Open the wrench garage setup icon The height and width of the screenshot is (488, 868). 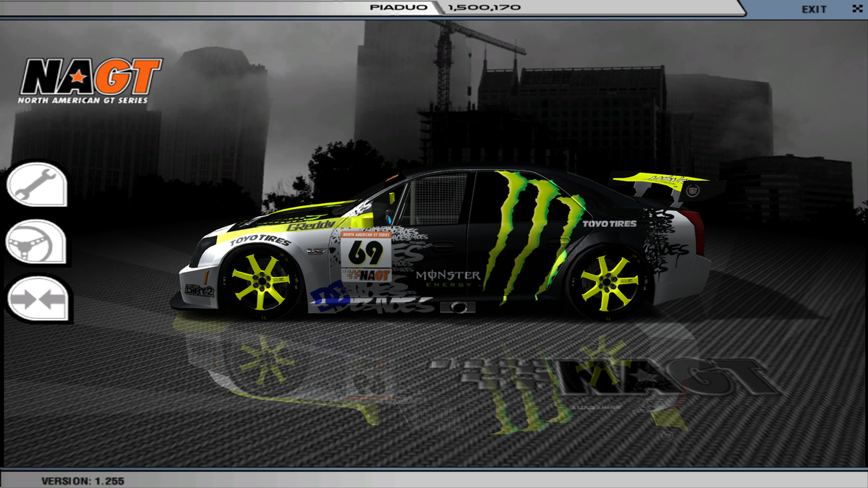pos(37,185)
